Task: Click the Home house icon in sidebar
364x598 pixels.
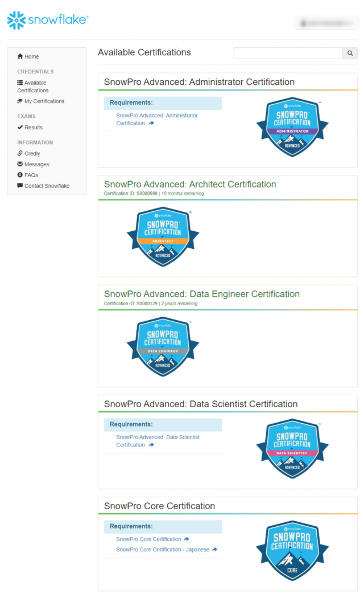Action: click(20, 56)
